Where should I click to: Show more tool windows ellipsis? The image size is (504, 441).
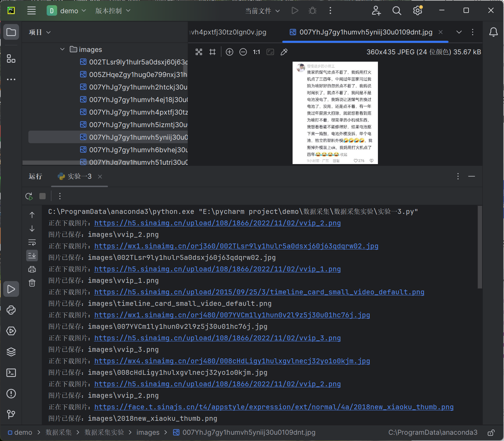[x=11, y=79]
